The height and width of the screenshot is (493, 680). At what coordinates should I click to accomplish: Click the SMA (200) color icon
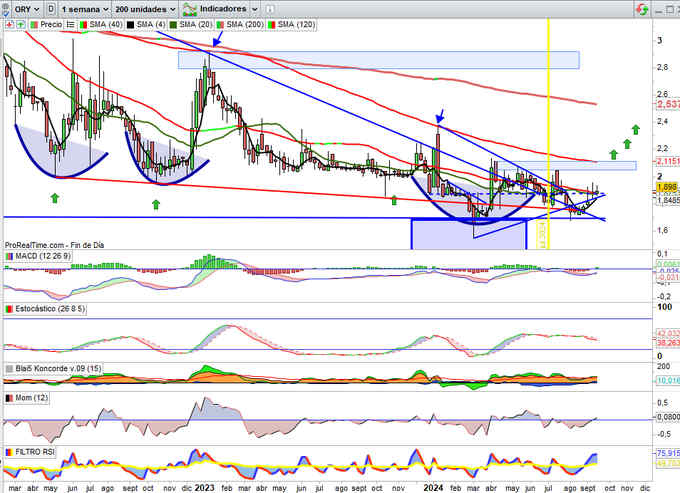[220, 25]
